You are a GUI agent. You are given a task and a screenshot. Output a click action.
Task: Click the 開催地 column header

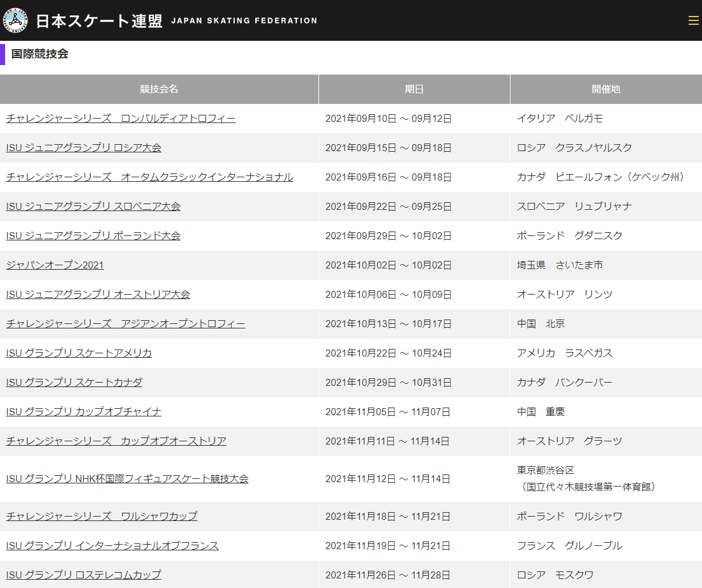tap(606, 89)
